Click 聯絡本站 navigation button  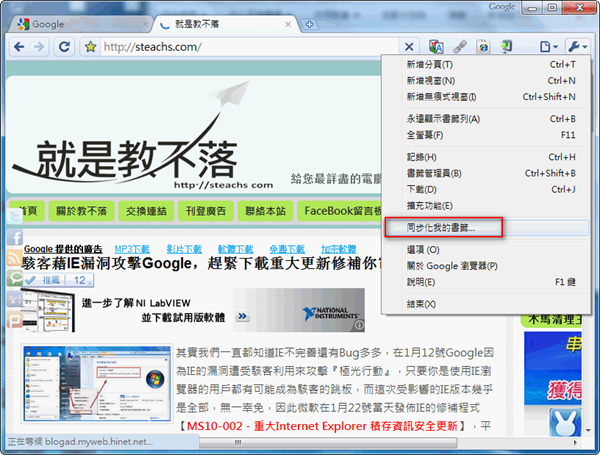[x=265, y=211]
